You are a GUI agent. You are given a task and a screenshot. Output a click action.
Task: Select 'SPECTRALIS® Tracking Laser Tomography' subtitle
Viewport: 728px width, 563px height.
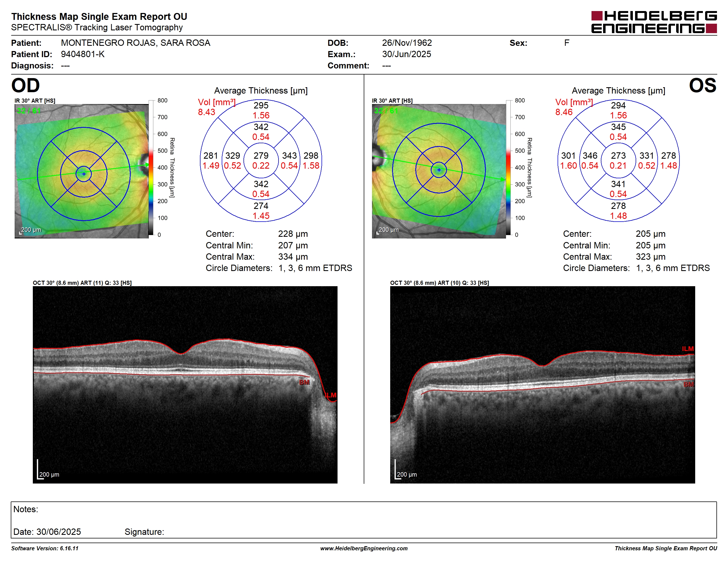[97, 27]
